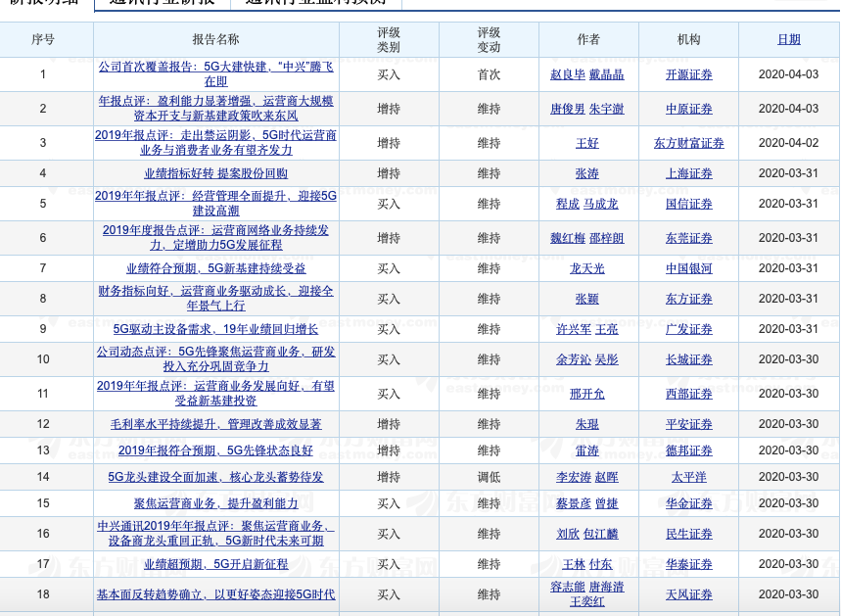Open author link 唐海清
Viewport: 841px width, 616px height.
coord(607,587)
